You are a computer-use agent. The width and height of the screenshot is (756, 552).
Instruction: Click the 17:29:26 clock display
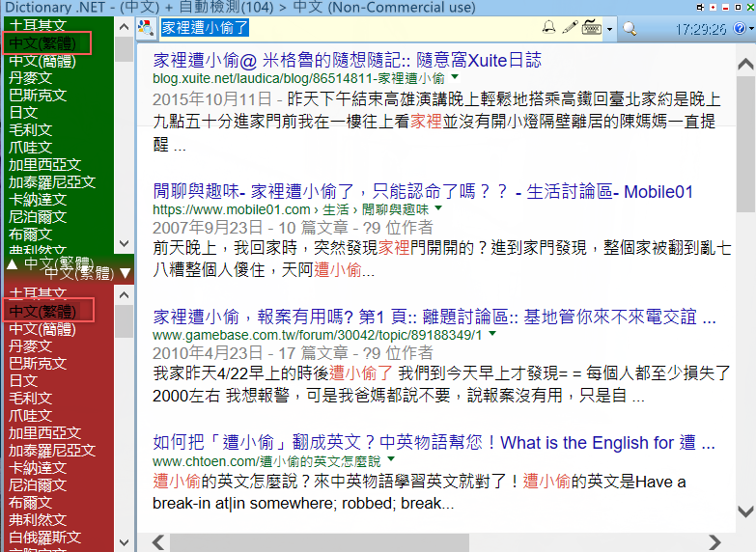click(701, 29)
